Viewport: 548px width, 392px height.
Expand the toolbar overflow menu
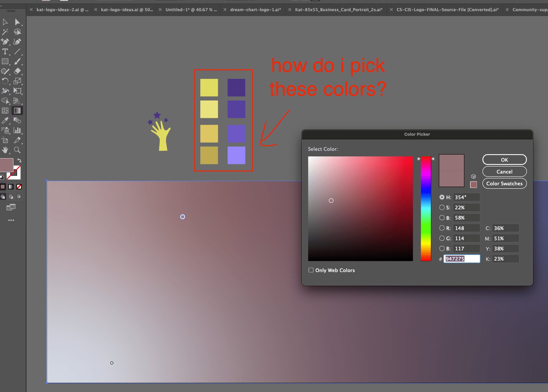tap(11, 220)
